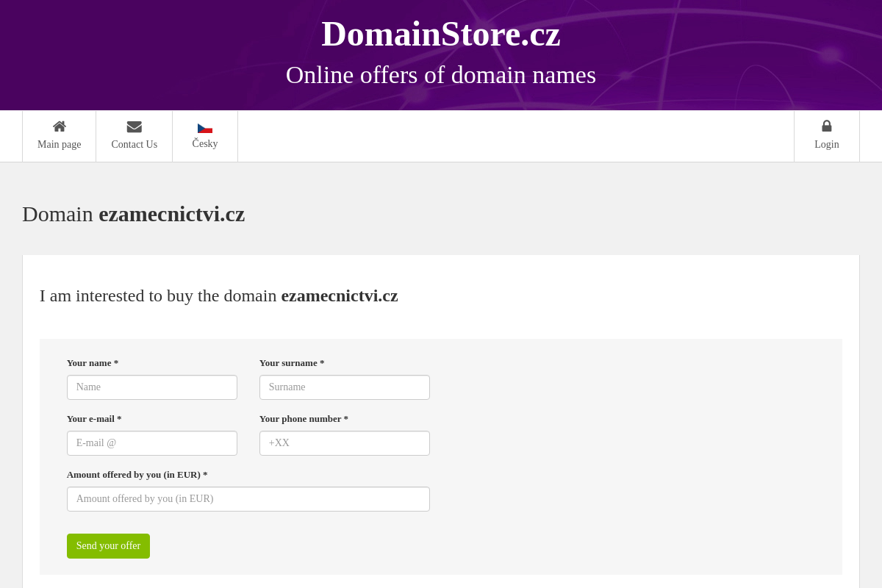Focus the Name input field
Image resolution: width=882 pixels, height=588 pixels.
point(151,387)
